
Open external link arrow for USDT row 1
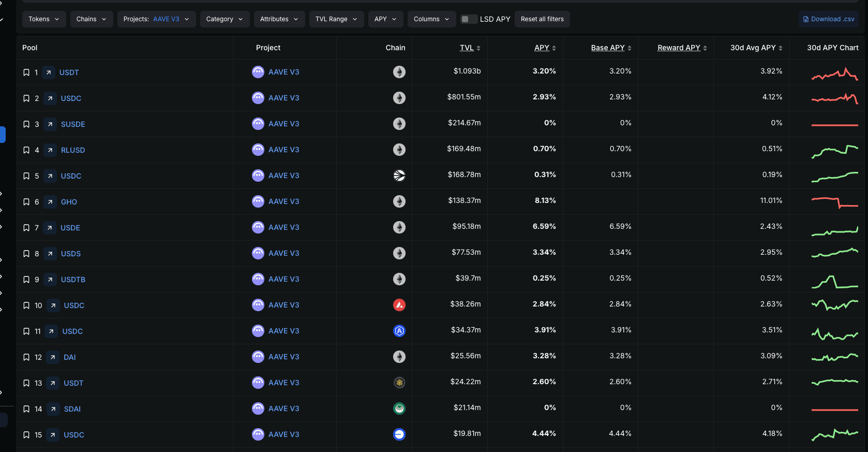click(x=49, y=72)
